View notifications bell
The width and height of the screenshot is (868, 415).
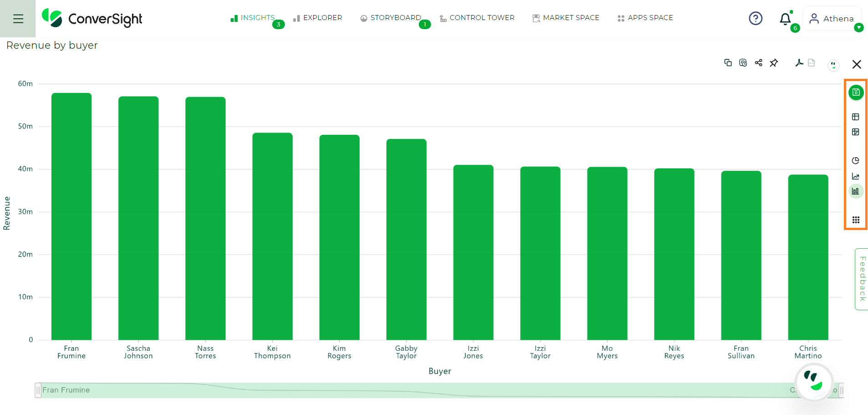pos(785,19)
